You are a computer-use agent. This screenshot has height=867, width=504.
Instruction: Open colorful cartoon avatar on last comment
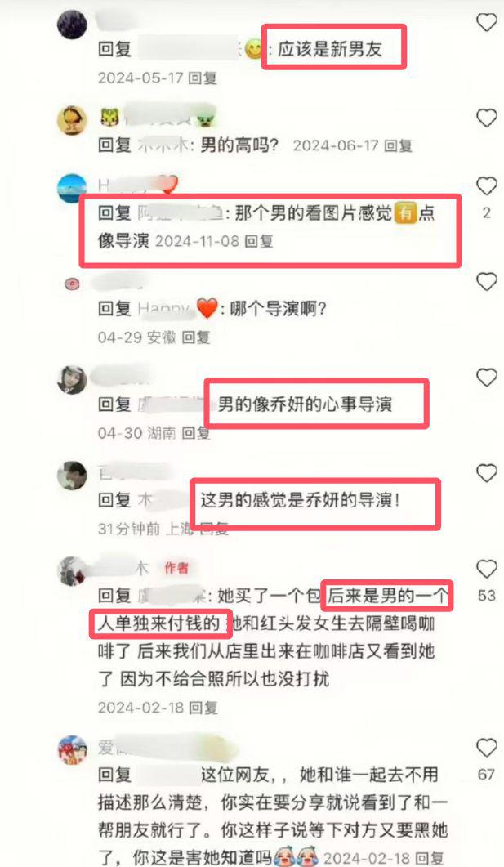coord(73,750)
